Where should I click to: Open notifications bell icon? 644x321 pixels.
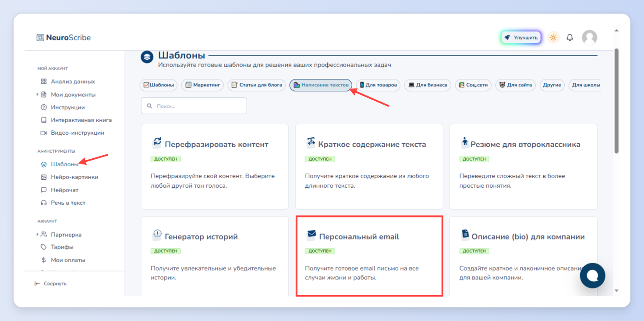tap(570, 38)
